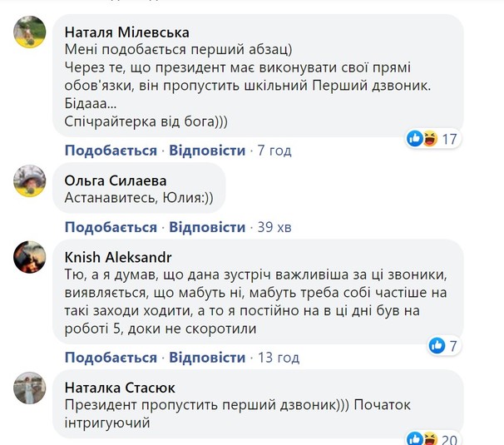Open Наталя Мілевська's profile picture
504x445 pixels.
(x=30, y=32)
